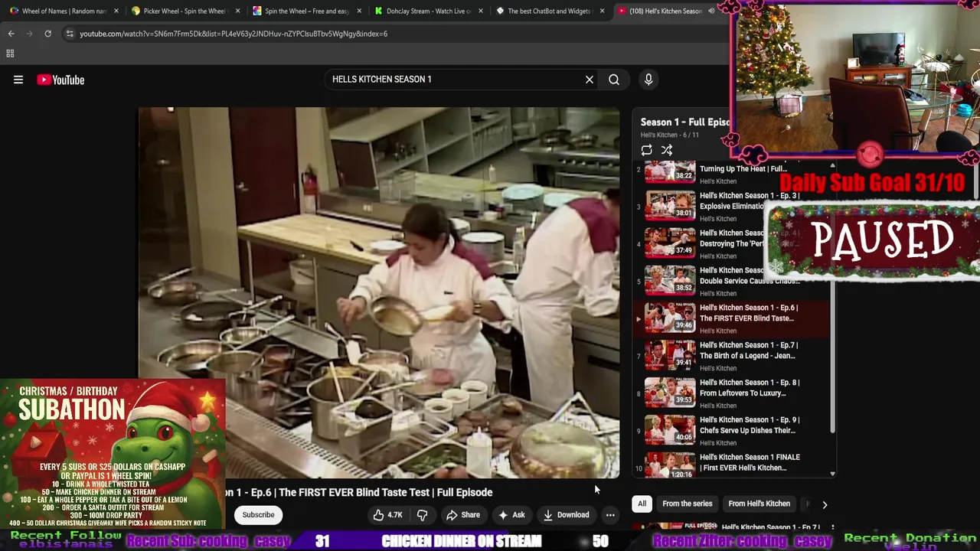Image resolution: width=980 pixels, height=551 pixels.
Task: Select Ep.6 FIRST EVER Blind Taste playlist item
Action: (x=731, y=318)
